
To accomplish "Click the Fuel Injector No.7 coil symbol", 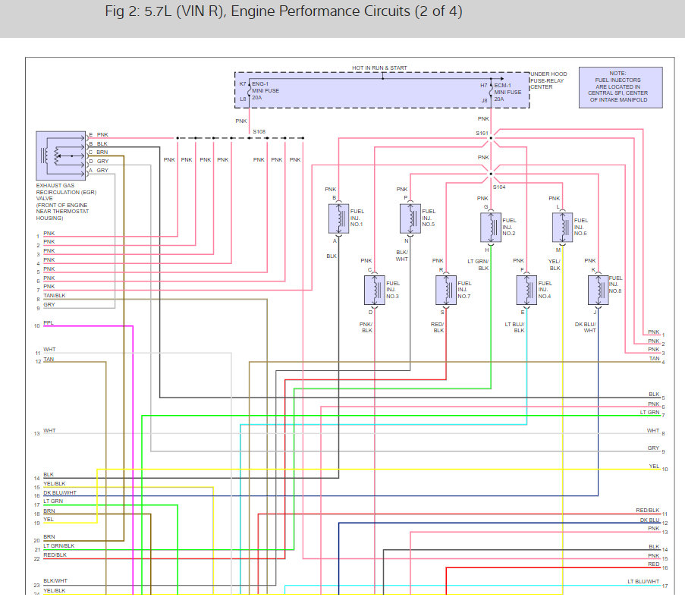I will [x=446, y=290].
